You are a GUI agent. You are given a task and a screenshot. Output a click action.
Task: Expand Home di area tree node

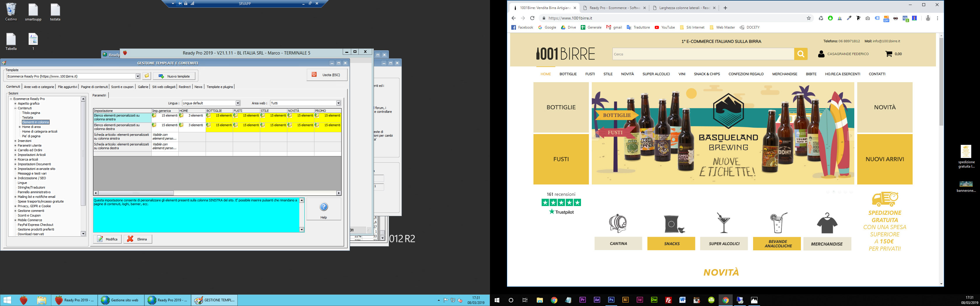(x=20, y=127)
